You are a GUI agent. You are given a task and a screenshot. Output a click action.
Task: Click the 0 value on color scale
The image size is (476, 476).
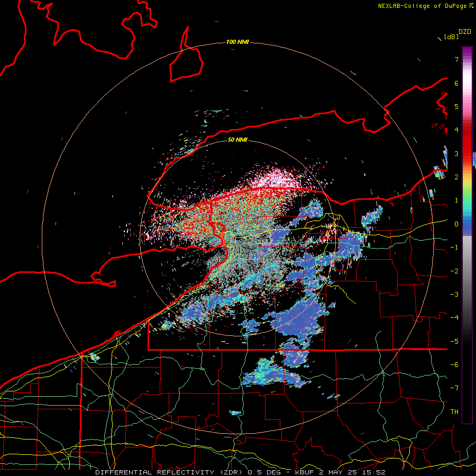[456, 224]
